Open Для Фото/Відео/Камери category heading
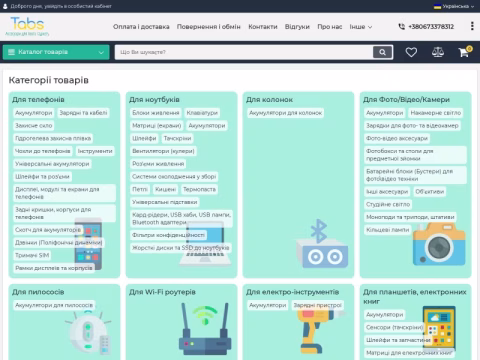Screen dimensions: 480x360 406,100
